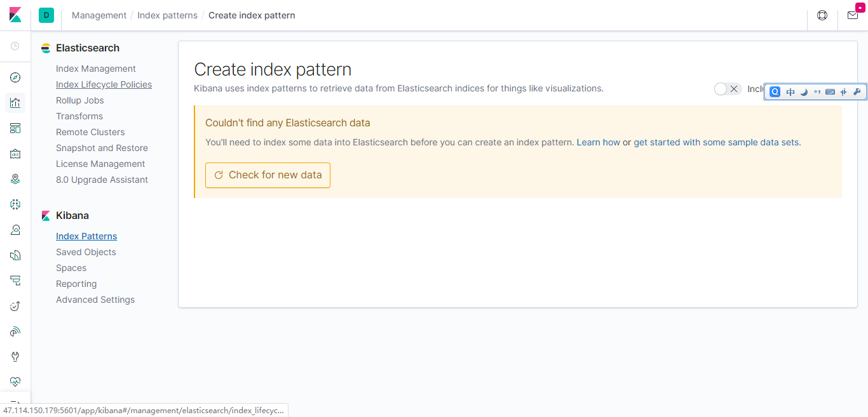
Task: Follow get started with sample data sets link
Action: 716,142
